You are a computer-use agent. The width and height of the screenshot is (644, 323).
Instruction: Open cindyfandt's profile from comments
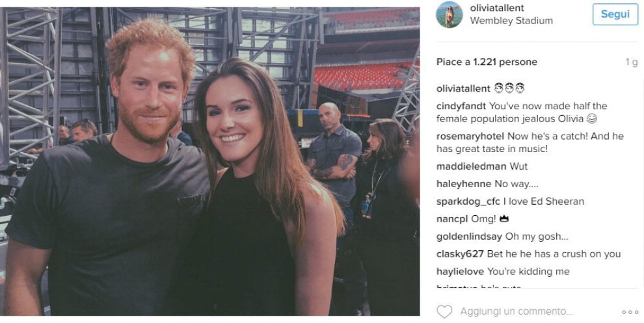coord(461,106)
